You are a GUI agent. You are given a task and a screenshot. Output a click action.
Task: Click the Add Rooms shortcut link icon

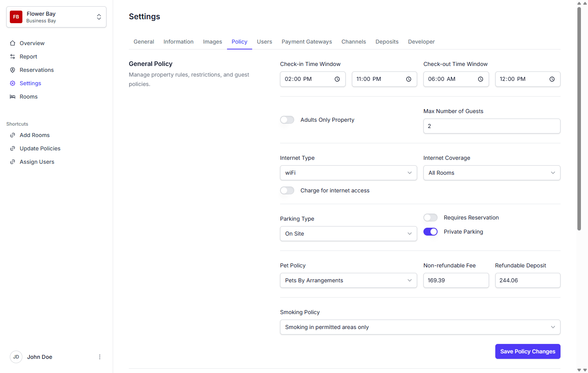13,135
